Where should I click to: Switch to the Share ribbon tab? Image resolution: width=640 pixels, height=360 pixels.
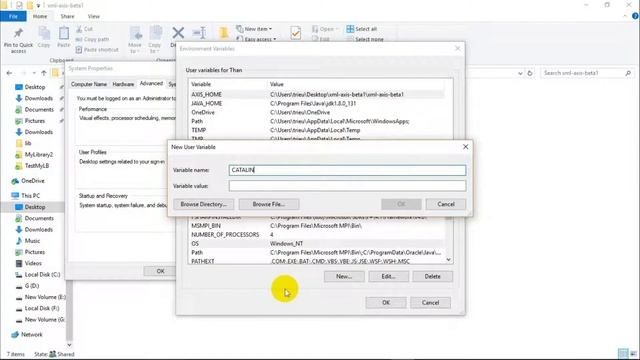tap(67, 16)
